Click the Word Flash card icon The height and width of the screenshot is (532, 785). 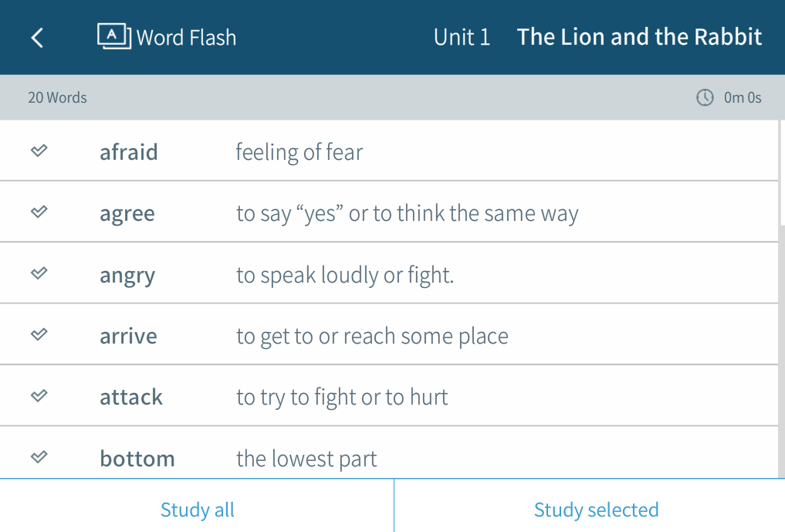[114, 36]
